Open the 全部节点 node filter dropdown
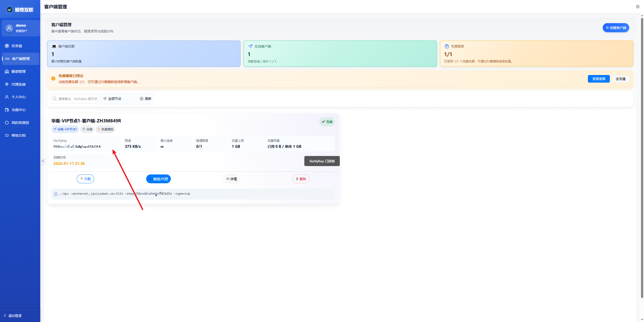Screen dimensions: 644x322 [x=117, y=99]
